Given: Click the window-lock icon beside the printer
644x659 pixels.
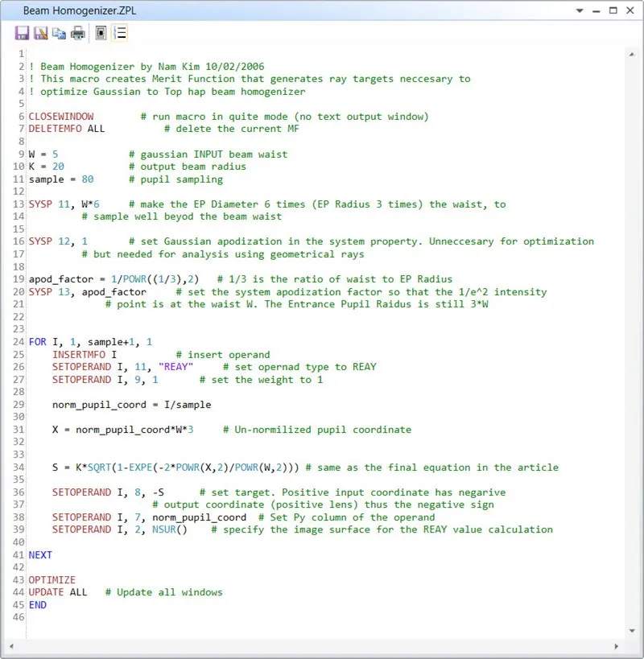Looking at the screenshot, I should click(101, 33).
